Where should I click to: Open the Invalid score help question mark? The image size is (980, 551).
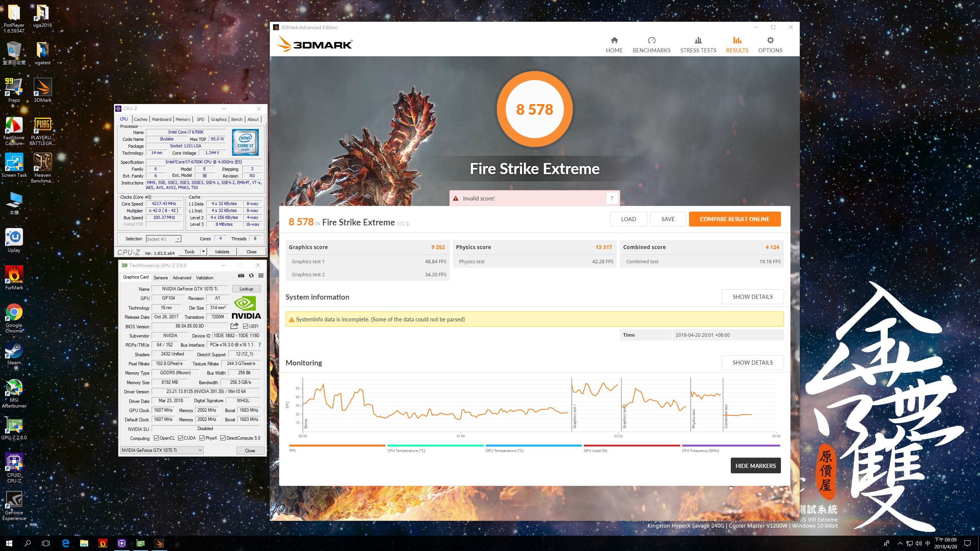coord(612,198)
